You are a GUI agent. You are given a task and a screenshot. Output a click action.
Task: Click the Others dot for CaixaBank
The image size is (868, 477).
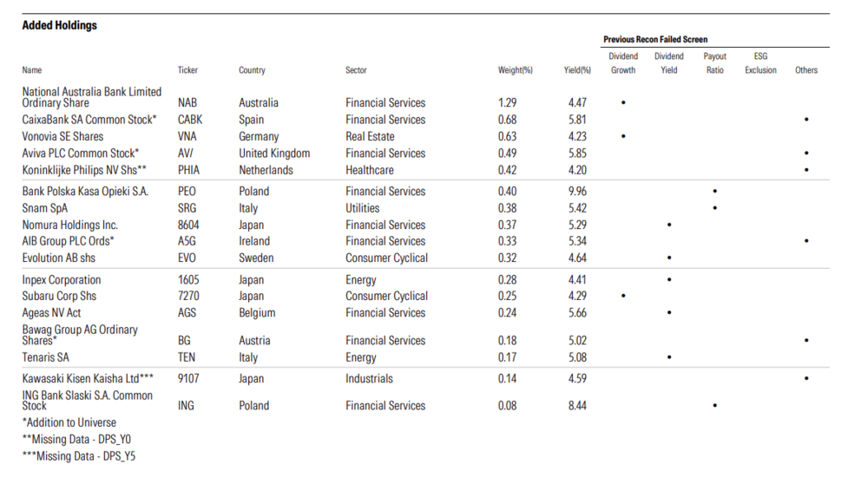[x=806, y=120]
